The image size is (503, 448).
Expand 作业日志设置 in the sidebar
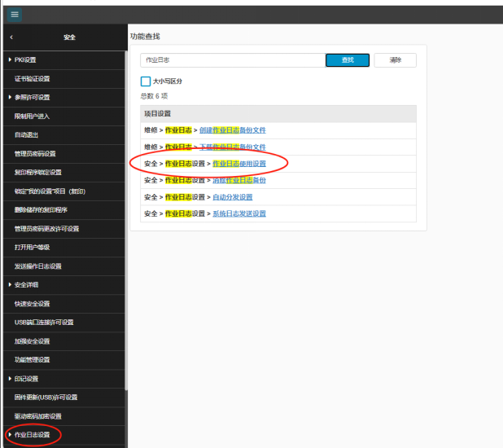[x=32, y=435]
